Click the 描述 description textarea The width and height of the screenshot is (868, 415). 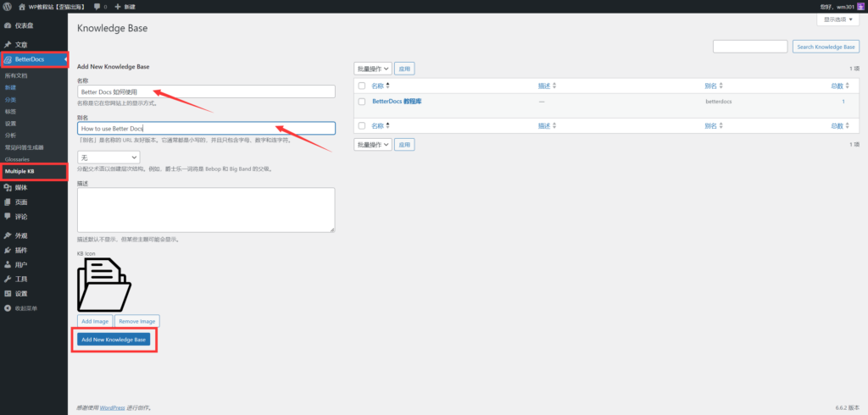206,210
